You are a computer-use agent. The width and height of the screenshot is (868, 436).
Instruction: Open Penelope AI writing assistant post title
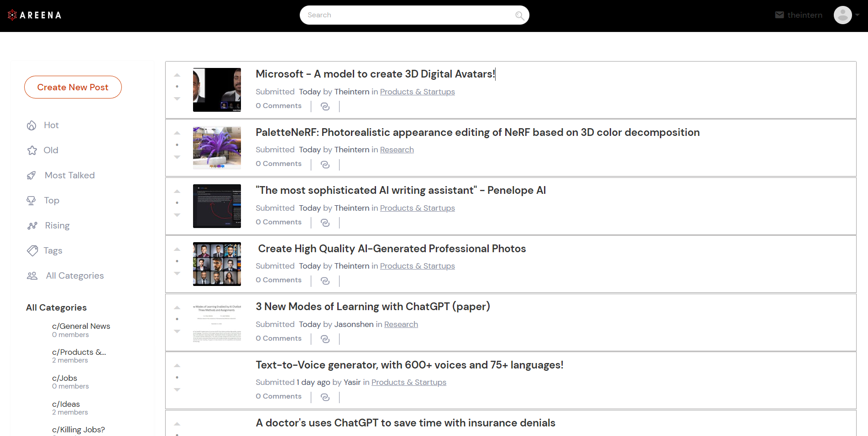tap(401, 190)
